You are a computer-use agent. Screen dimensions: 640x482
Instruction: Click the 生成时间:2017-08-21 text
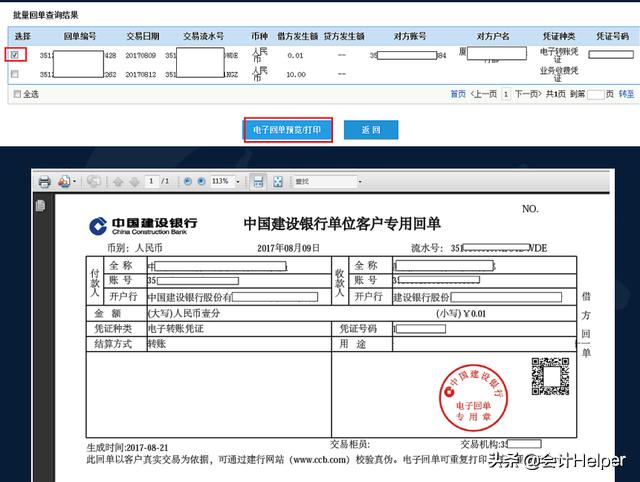(x=127, y=447)
